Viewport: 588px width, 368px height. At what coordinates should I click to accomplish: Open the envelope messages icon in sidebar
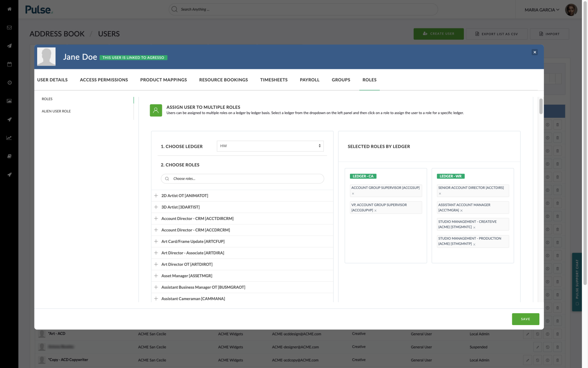[x=9, y=27]
